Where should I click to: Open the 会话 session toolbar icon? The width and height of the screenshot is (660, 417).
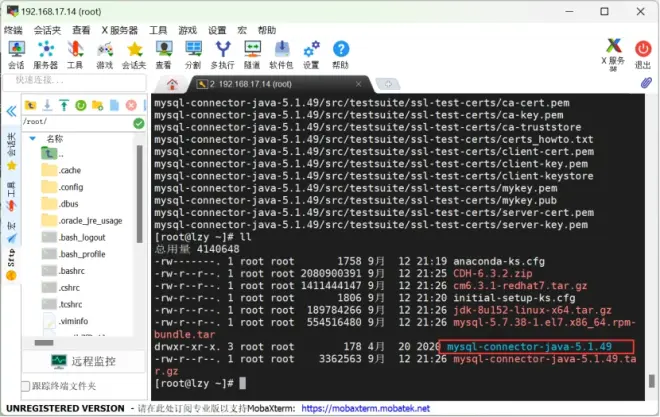[16, 55]
